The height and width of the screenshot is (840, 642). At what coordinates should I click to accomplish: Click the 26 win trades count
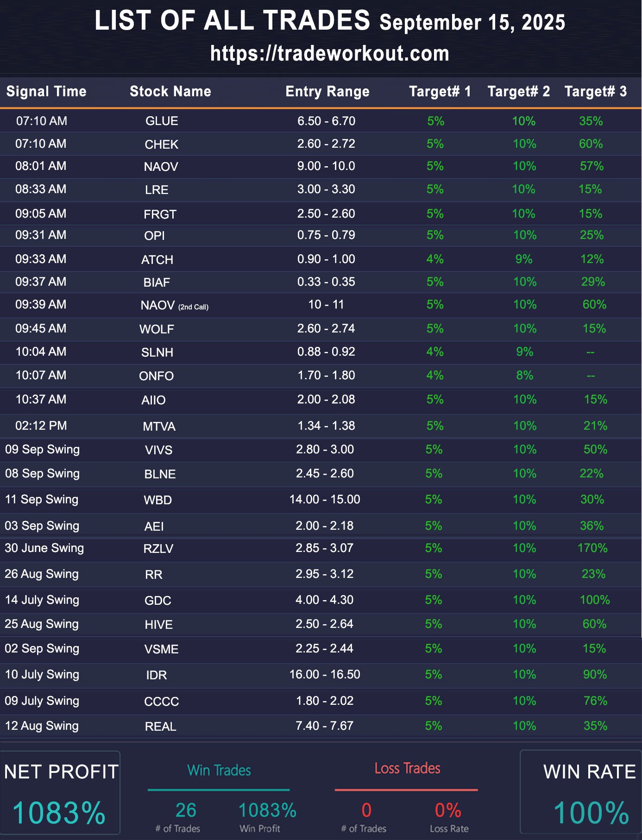point(186,810)
